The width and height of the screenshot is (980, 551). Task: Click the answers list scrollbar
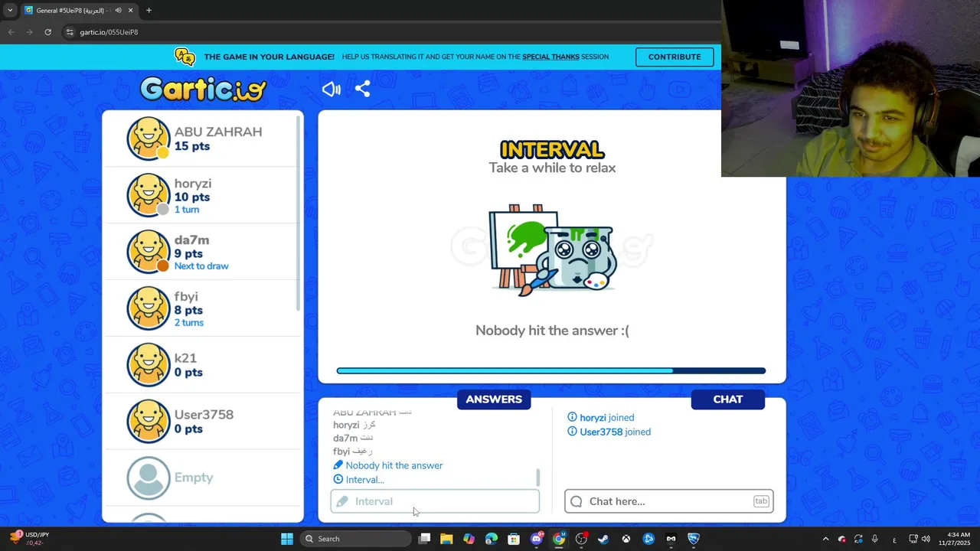[537, 478]
